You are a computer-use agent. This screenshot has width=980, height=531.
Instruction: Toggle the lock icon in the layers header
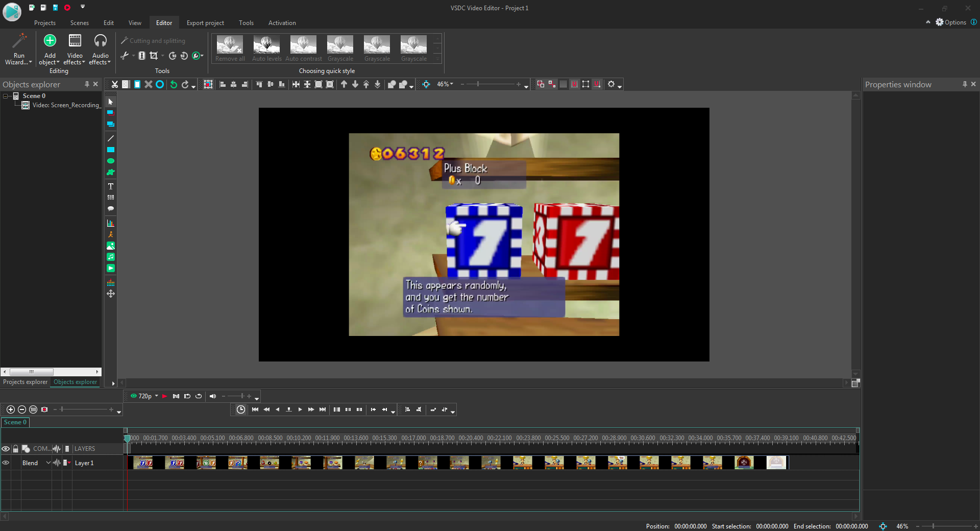[x=15, y=449]
